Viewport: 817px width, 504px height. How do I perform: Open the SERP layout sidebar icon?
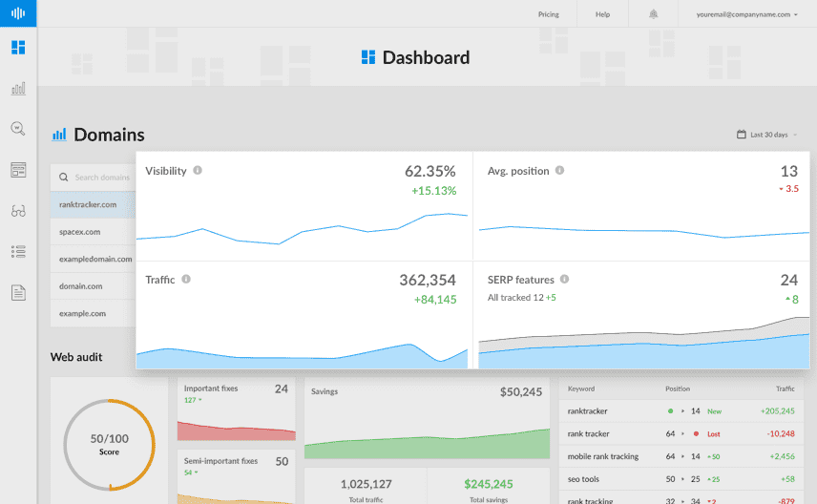[18, 170]
